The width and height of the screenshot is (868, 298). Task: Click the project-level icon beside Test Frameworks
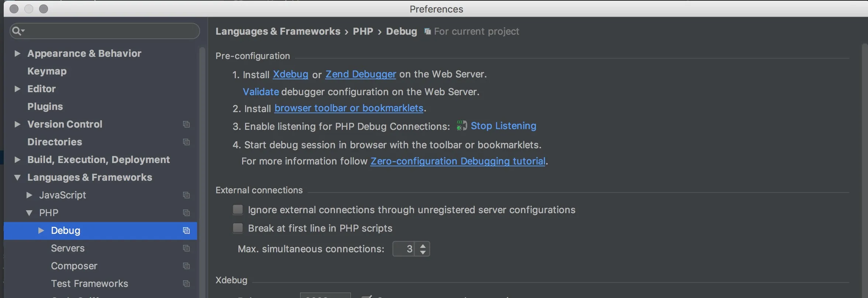(186, 284)
